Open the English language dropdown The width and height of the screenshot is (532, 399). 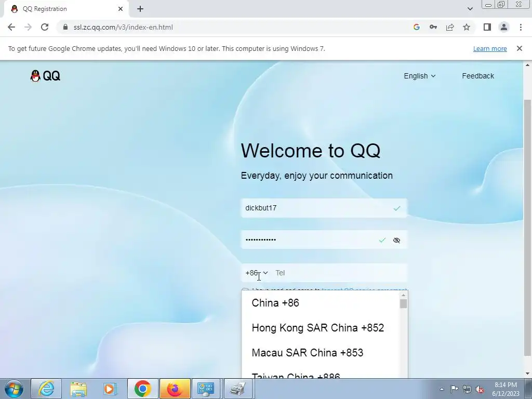(x=419, y=76)
